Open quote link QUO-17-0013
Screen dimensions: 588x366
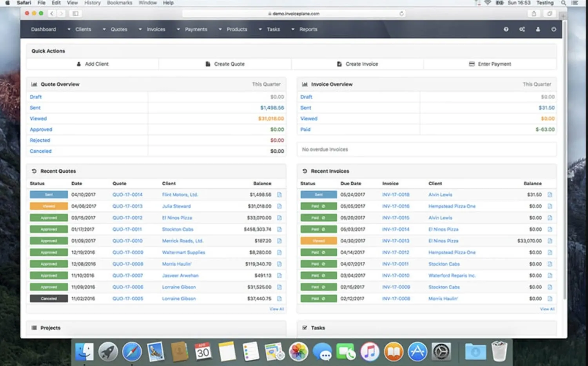coord(127,206)
